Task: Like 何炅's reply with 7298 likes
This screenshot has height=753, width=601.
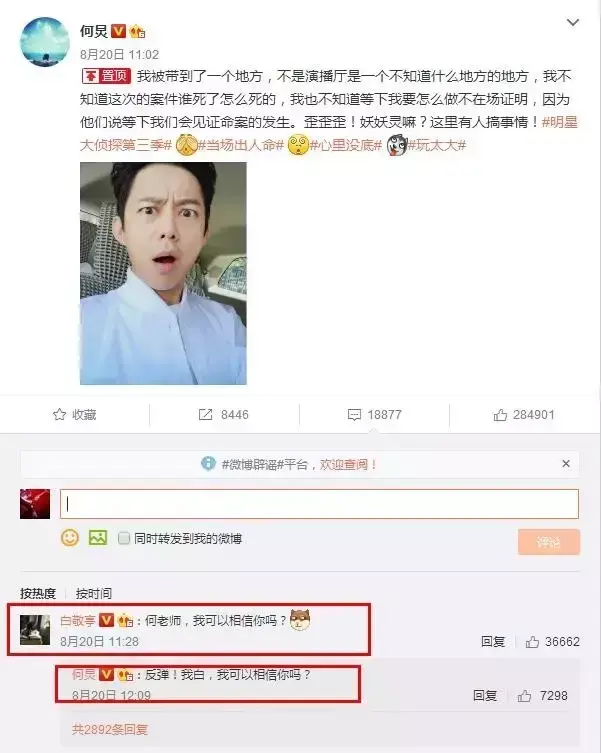Action: (x=524, y=696)
